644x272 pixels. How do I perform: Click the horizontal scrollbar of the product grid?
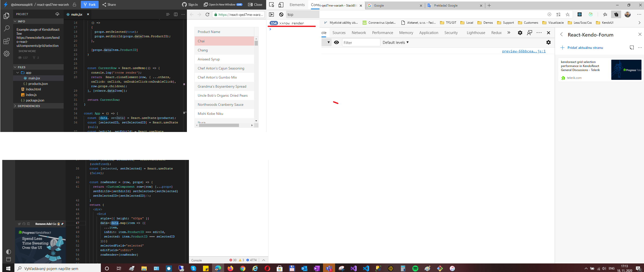point(218,125)
